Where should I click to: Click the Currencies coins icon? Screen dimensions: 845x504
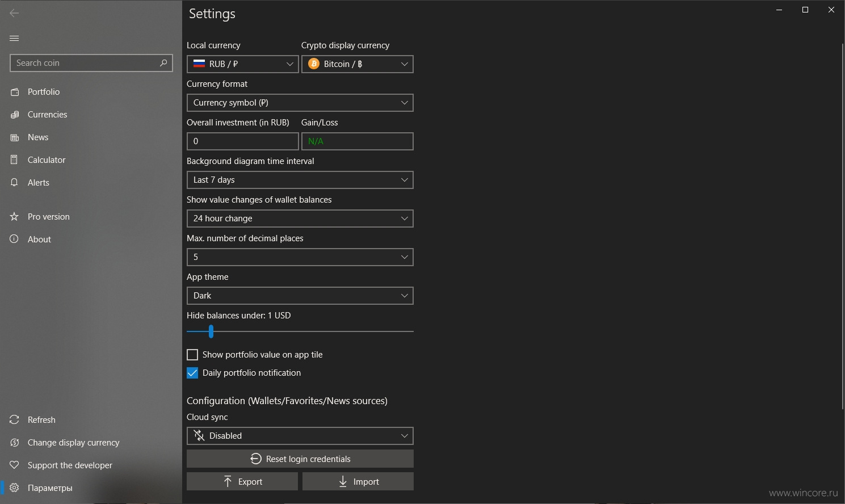point(15,115)
